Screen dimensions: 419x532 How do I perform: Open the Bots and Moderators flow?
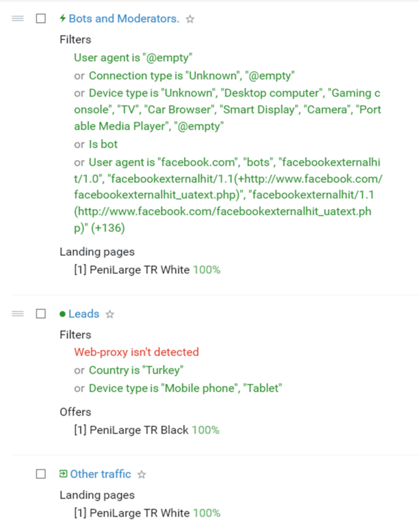point(124,18)
